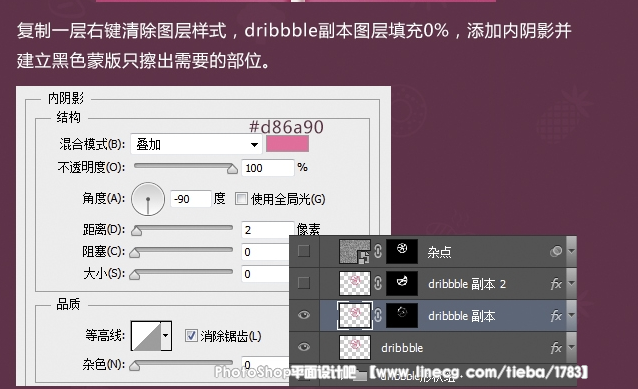Click the fx icon on dribbble 副本 2
Viewport: 638px width, 389px height.
tap(556, 284)
